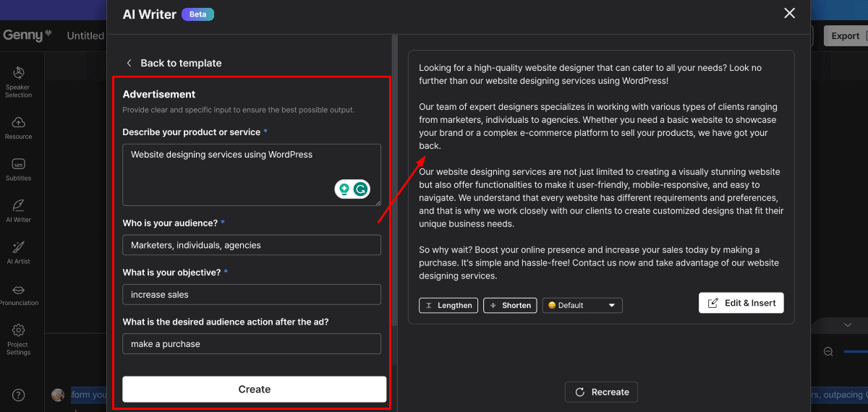
Task: Lengthen the generated text
Action: click(x=448, y=305)
